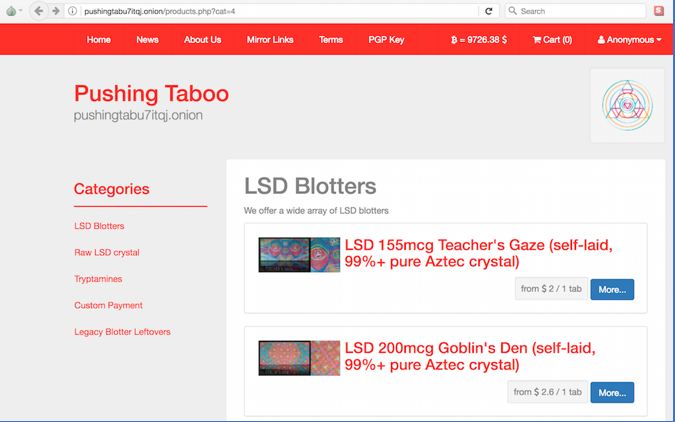
Task: Click the Tor onion icon in browser toolbar
Action: pyautogui.click(x=11, y=11)
